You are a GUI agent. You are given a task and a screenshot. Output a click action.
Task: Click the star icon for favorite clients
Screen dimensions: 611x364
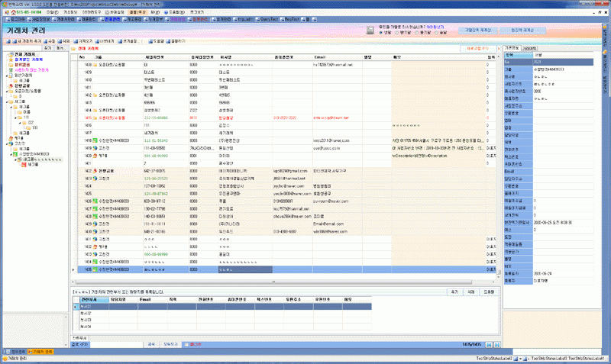click(11, 60)
